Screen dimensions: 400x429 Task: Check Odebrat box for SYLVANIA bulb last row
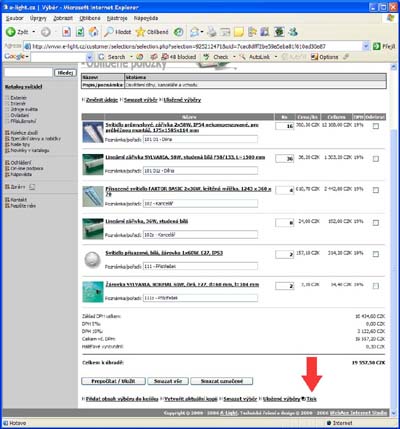point(376,286)
